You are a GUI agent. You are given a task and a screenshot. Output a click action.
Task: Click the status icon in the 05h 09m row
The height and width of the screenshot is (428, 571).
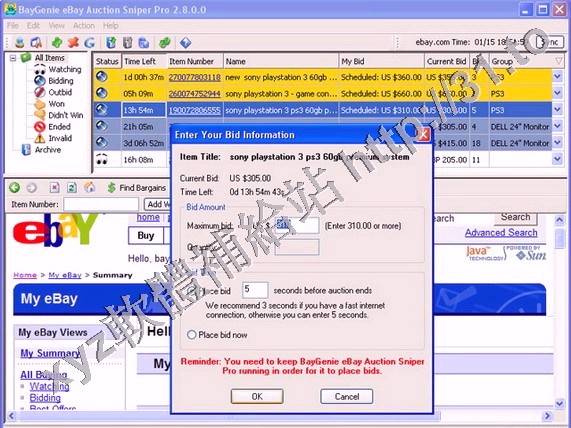tap(102, 93)
